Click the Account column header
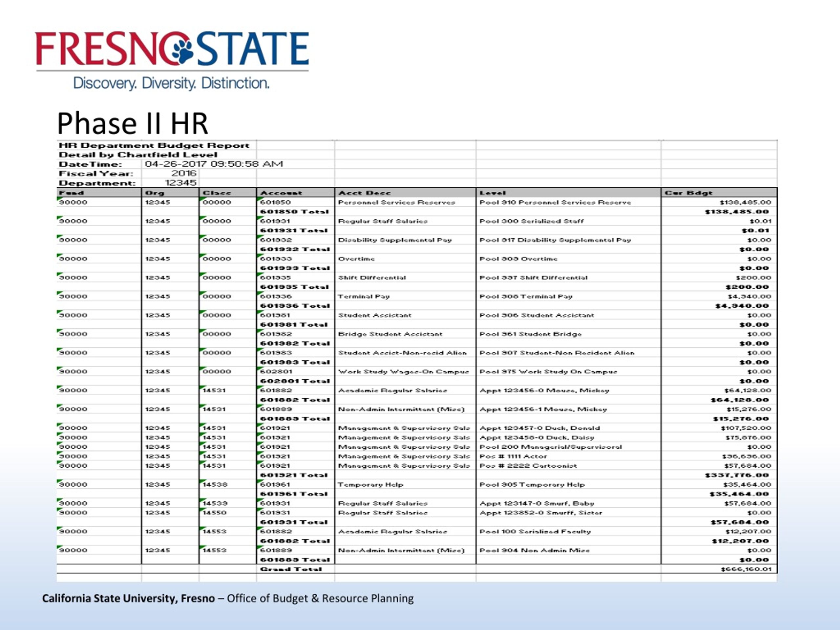The image size is (840, 630). coord(296,193)
